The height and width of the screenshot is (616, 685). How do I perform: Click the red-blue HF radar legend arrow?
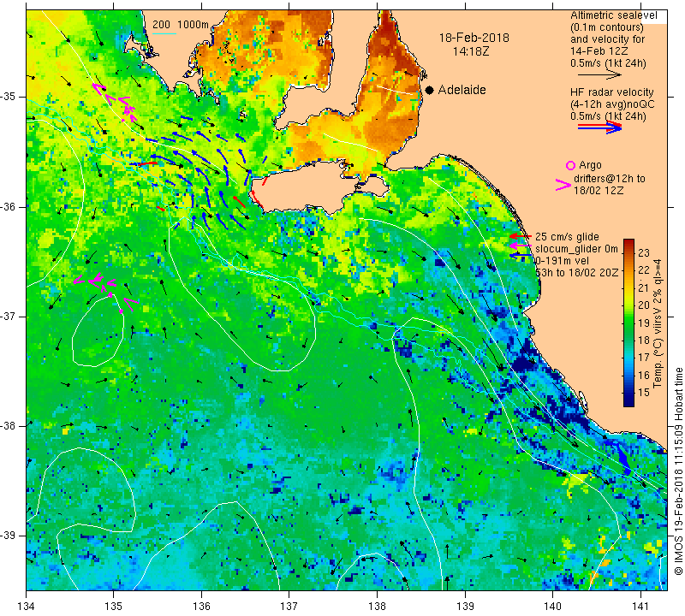pyautogui.click(x=599, y=127)
